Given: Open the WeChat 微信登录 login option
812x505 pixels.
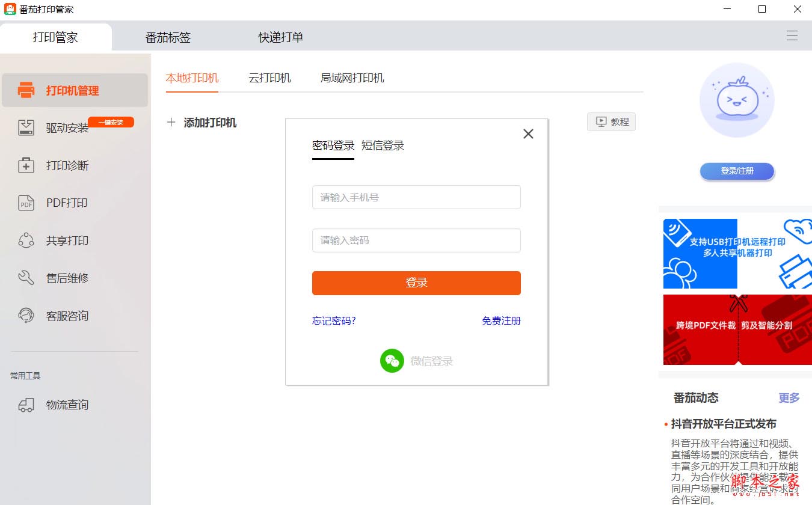Looking at the screenshot, I should pos(416,361).
